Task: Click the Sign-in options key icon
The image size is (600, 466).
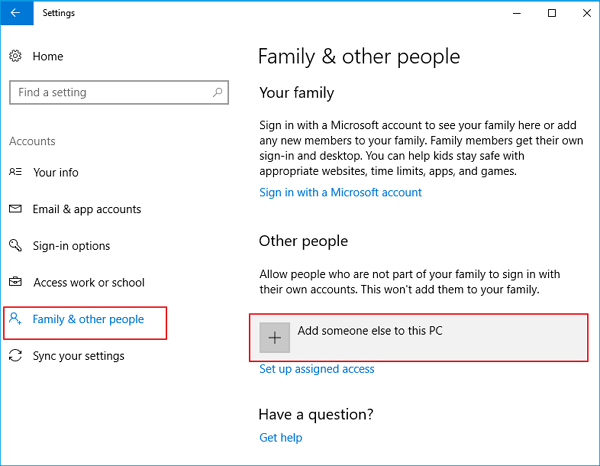Action: 15,246
